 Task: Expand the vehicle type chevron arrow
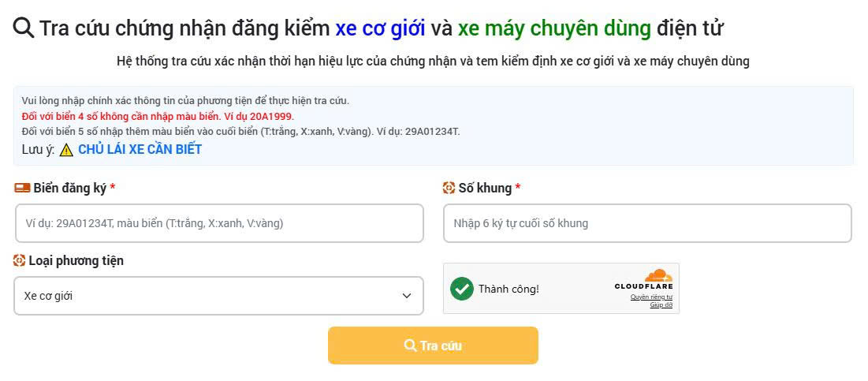coord(407,296)
